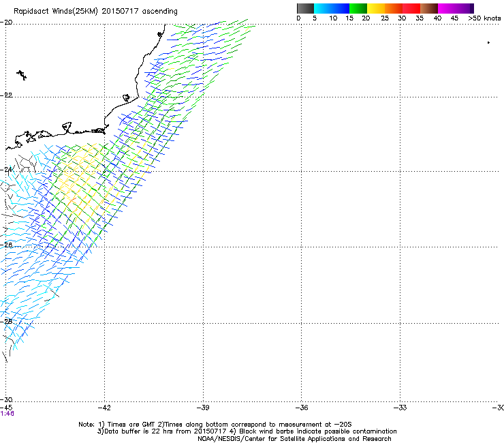This screenshot has height=443, width=504.
Task: Click the orange wind barb in the yellow cluster
Action: click(x=72, y=202)
